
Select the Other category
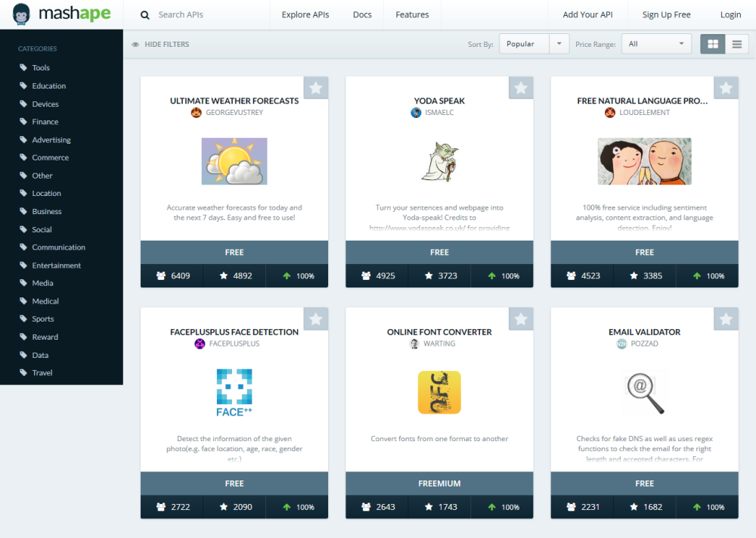pos(42,176)
